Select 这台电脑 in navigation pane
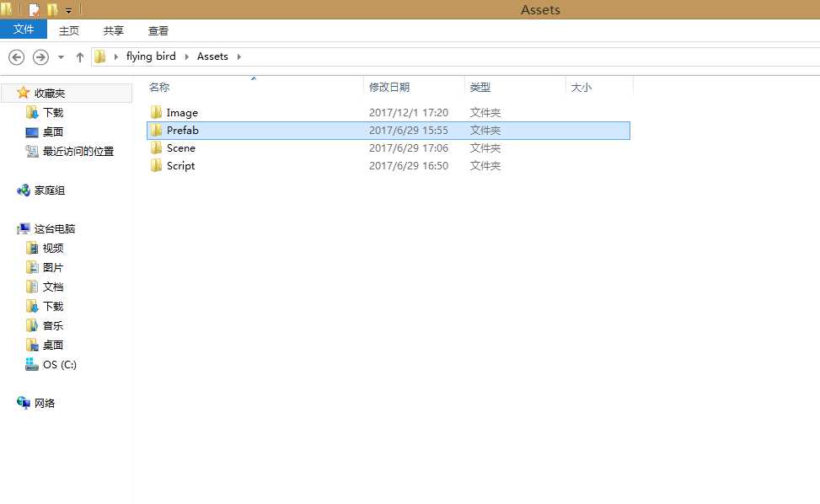Viewport: 820px width, 504px height. [x=55, y=228]
